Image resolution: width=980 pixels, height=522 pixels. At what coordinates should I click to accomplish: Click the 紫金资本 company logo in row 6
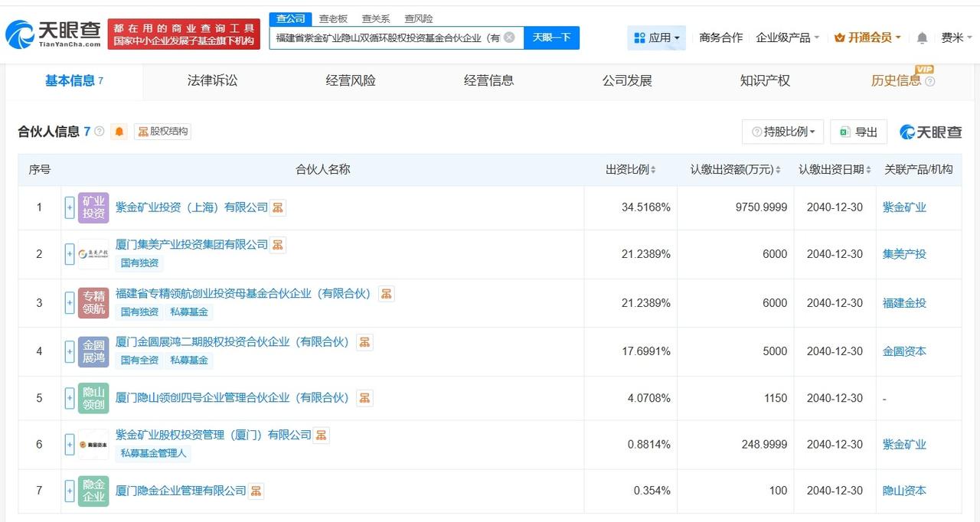pos(93,444)
